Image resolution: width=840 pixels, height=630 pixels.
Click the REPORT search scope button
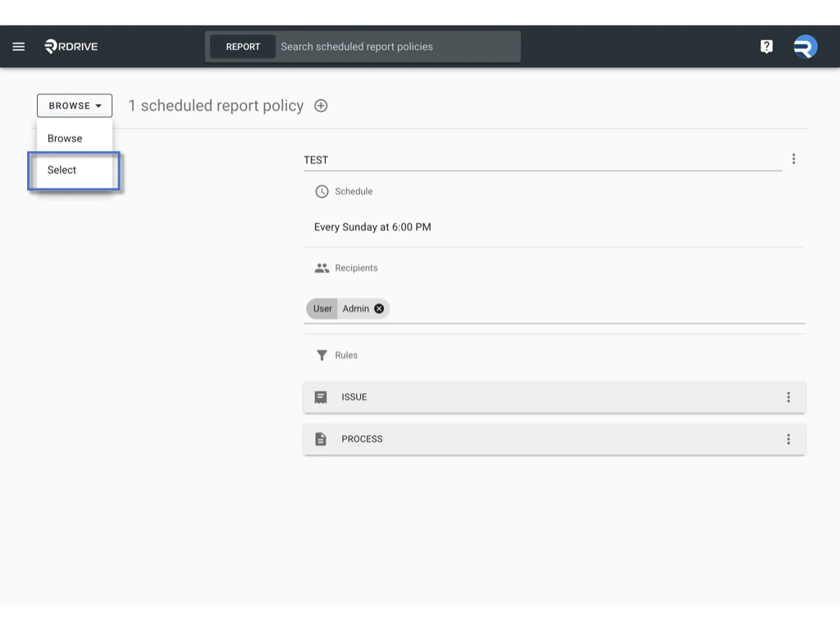coord(242,46)
